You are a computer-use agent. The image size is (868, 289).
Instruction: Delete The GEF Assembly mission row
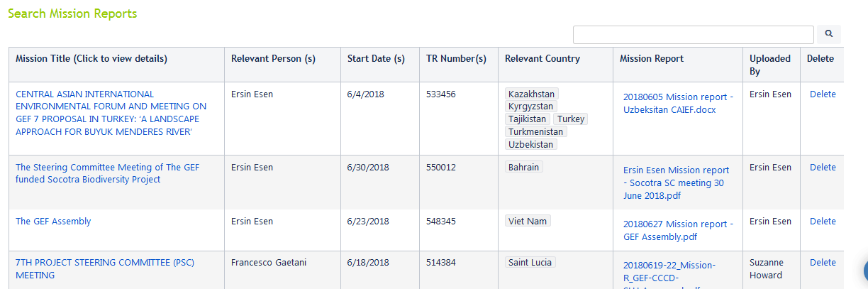[x=823, y=221]
